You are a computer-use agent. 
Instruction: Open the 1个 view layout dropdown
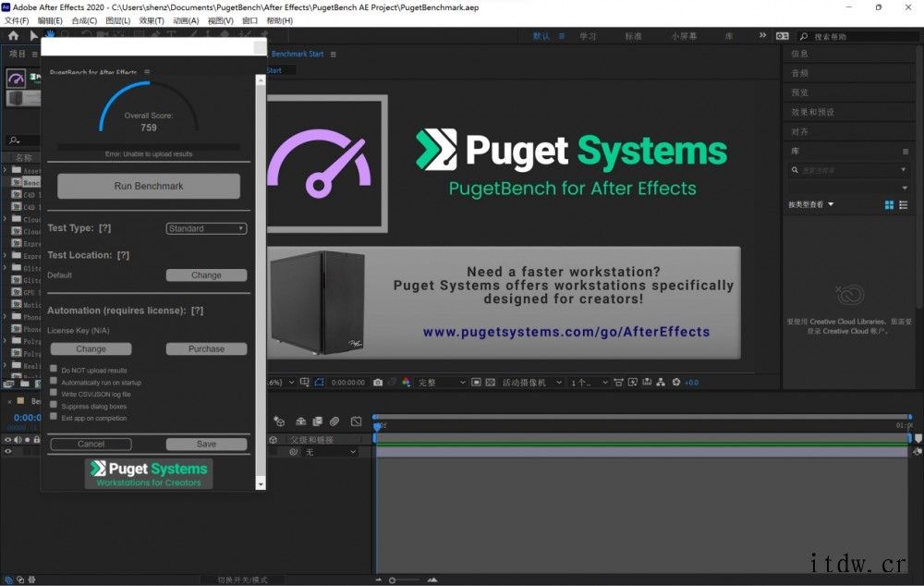coord(590,383)
